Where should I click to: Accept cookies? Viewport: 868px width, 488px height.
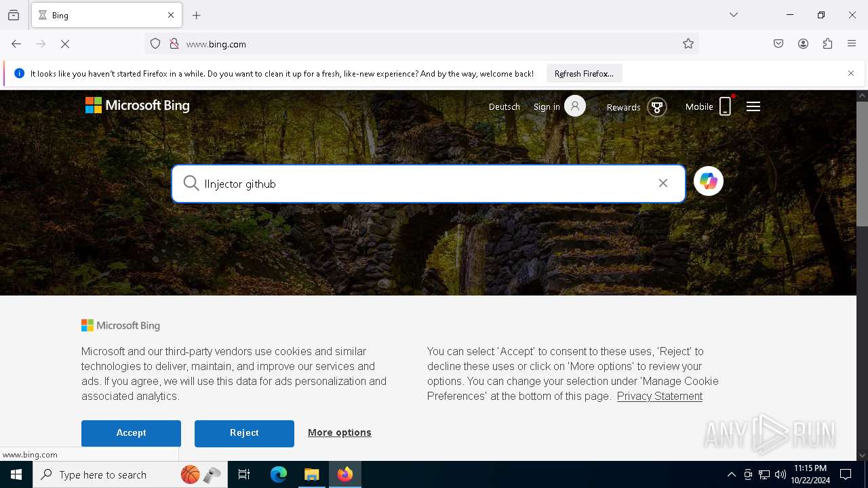(x=131, y=433)
